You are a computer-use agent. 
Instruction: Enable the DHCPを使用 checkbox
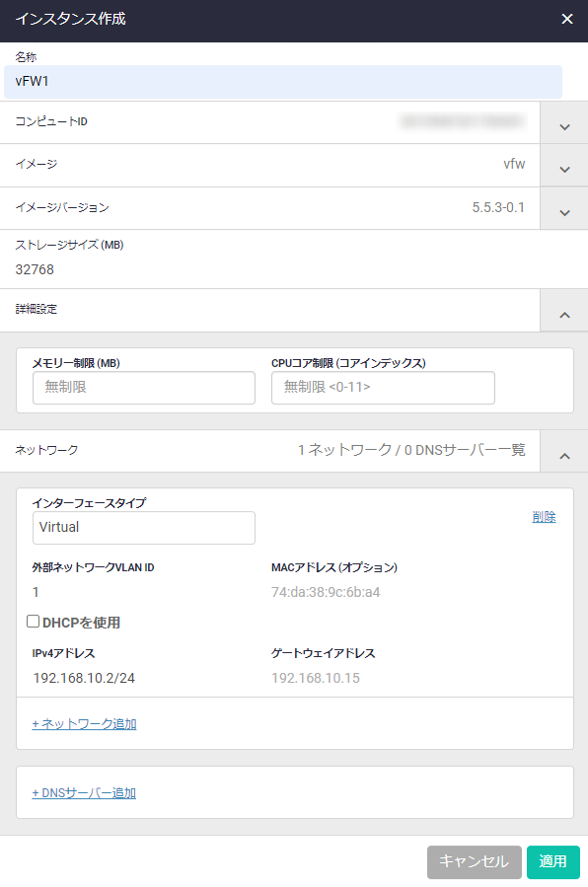point(34,622)
